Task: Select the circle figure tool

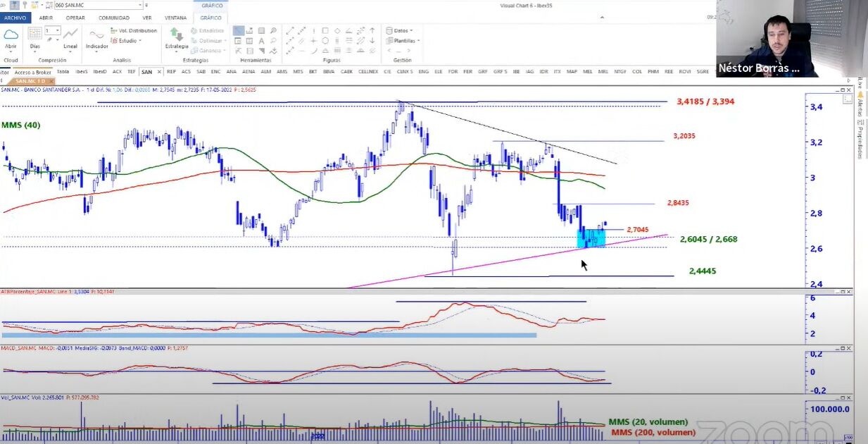Action: pyautogui.click(x=325, y=41)
